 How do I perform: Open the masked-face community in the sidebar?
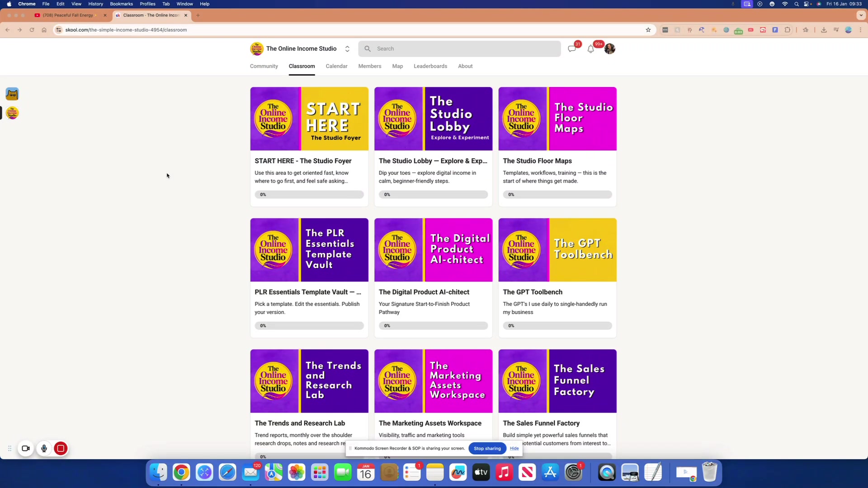(12, 94)
